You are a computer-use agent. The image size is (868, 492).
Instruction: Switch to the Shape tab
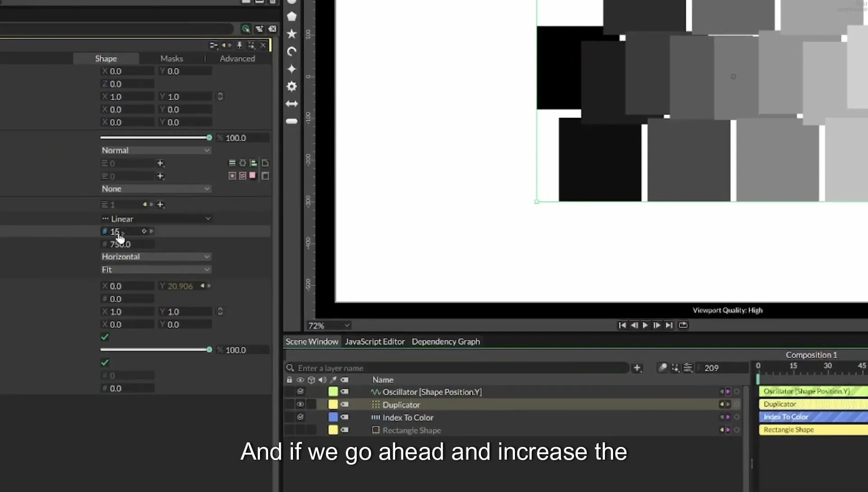tap(106, 58)
